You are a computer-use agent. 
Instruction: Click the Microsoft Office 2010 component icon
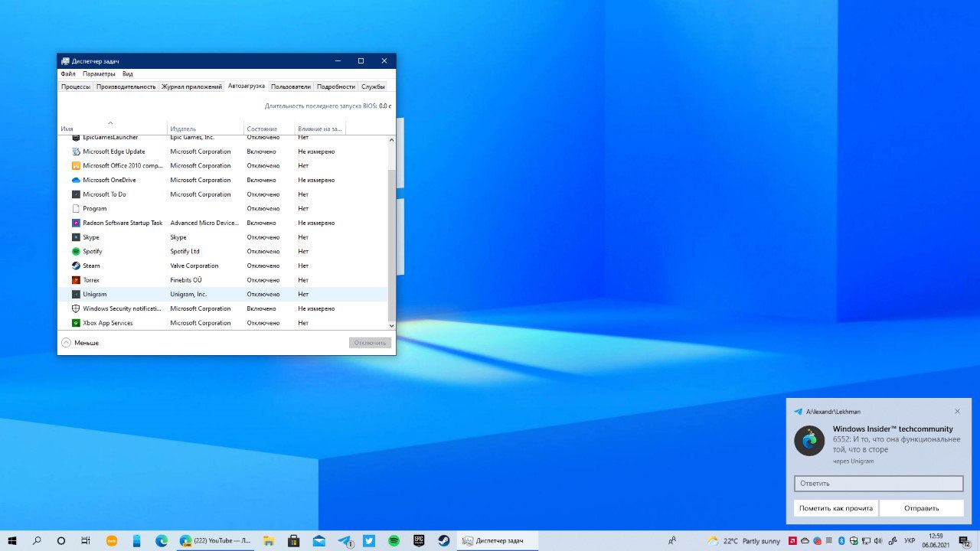point(76,165)
